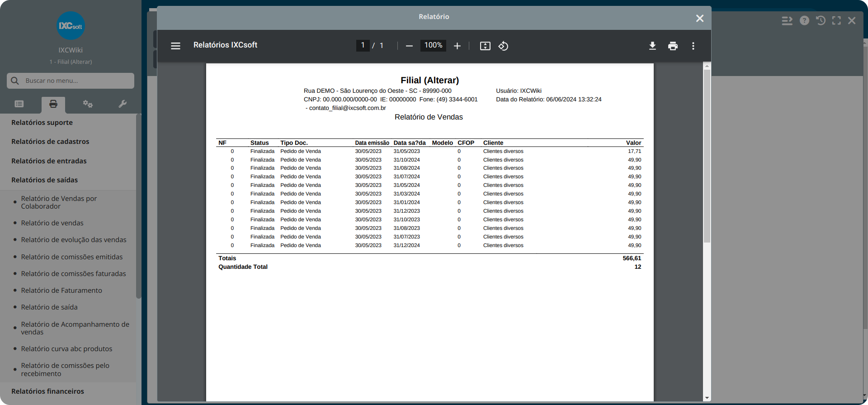The image size is (868, 405).
Task: Close the background window with X
Action: click(852, 20)
